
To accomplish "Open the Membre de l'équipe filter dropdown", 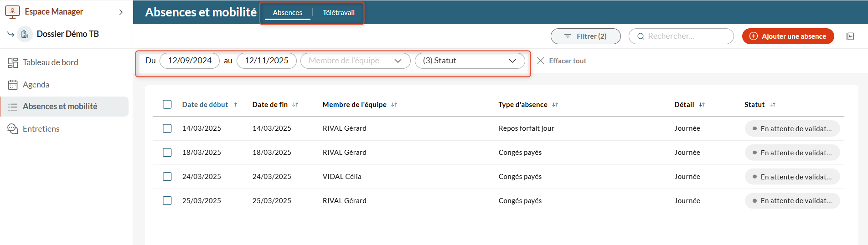I will pos(355,61).
